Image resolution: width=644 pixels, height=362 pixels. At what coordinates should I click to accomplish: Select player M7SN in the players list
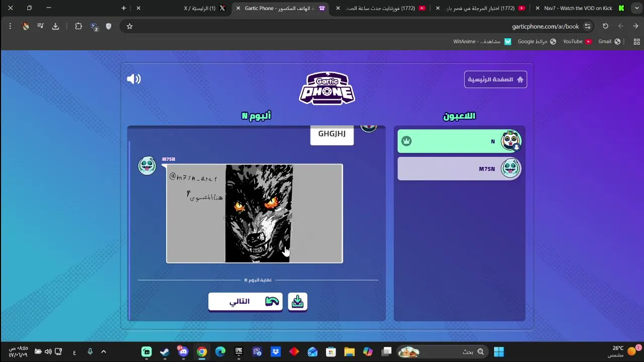pyautogui.click(x=459, y=168)
